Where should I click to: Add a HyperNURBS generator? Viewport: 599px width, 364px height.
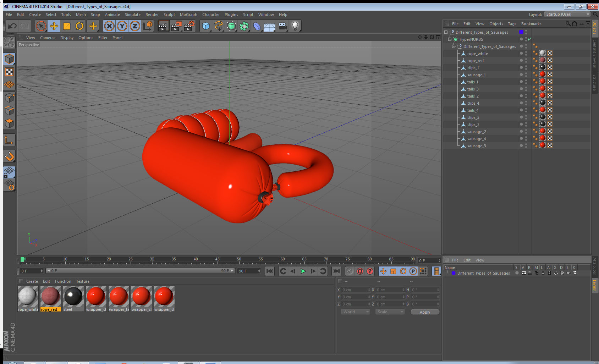point(231,26)
